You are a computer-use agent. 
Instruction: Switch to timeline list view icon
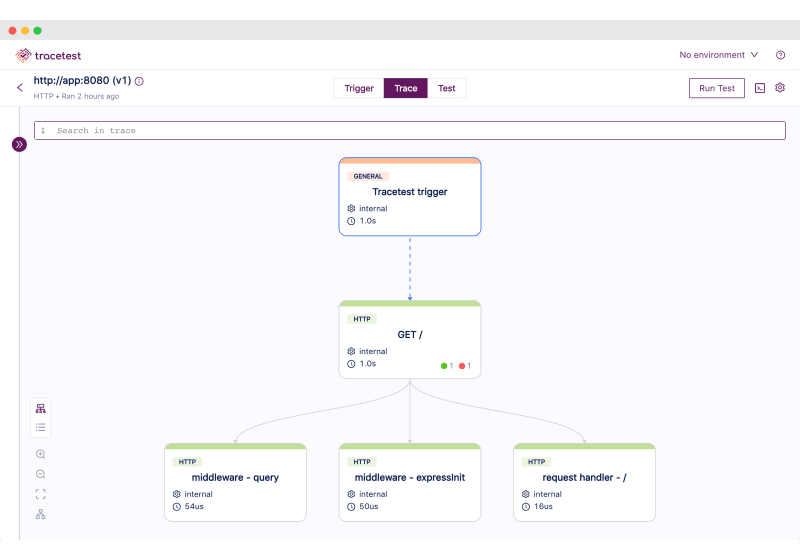[x=41, y=427]
